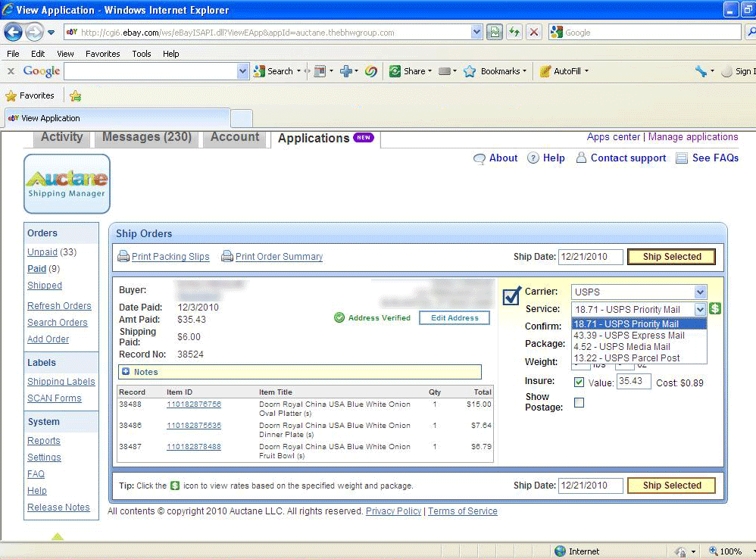Toggle the large order selection checkbox
This screenshot has height=559, width=756.
click(x=511, y=295)
